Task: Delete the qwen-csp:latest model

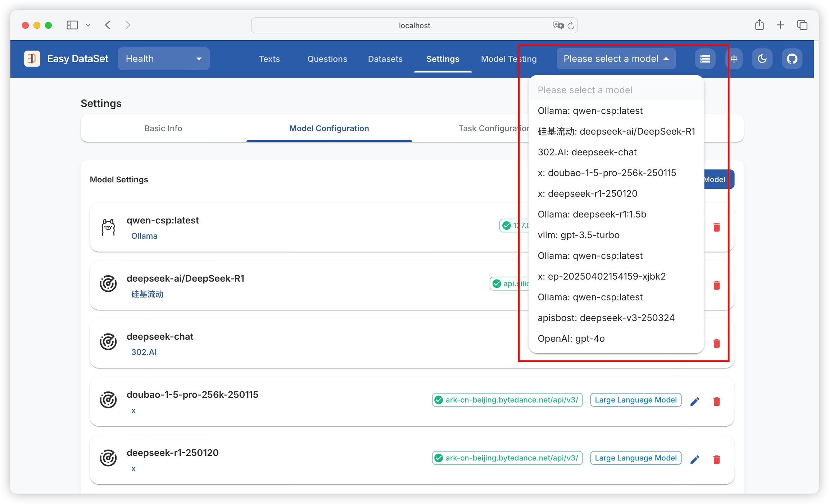Action: (716, 227)
